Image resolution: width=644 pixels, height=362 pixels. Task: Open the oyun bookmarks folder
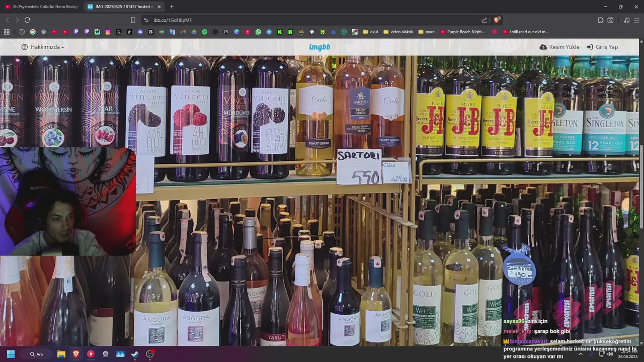[426, 32]
